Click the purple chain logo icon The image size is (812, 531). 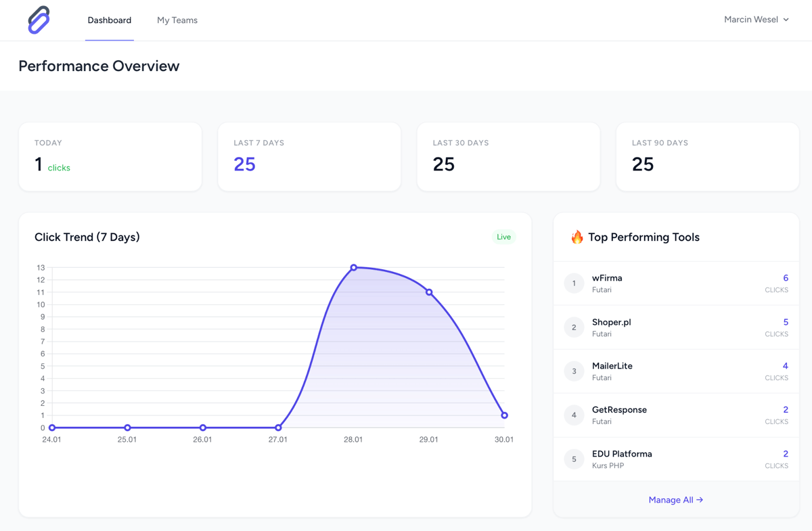38,20
